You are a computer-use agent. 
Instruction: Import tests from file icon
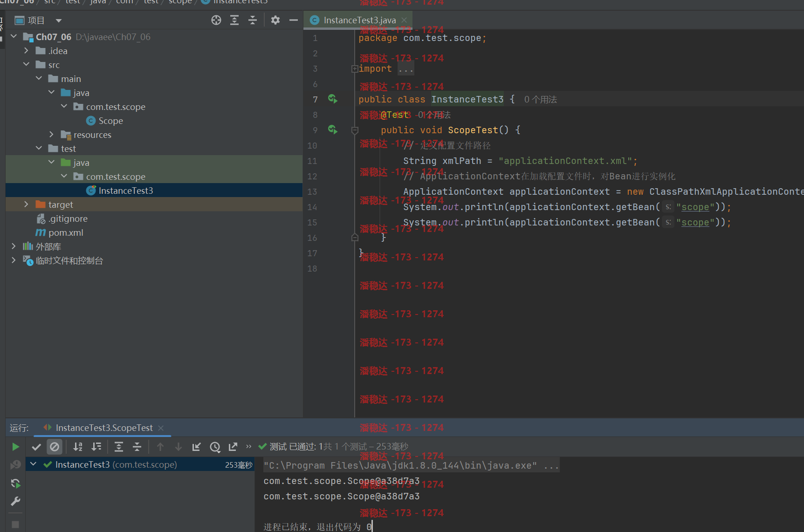[197, 447]
